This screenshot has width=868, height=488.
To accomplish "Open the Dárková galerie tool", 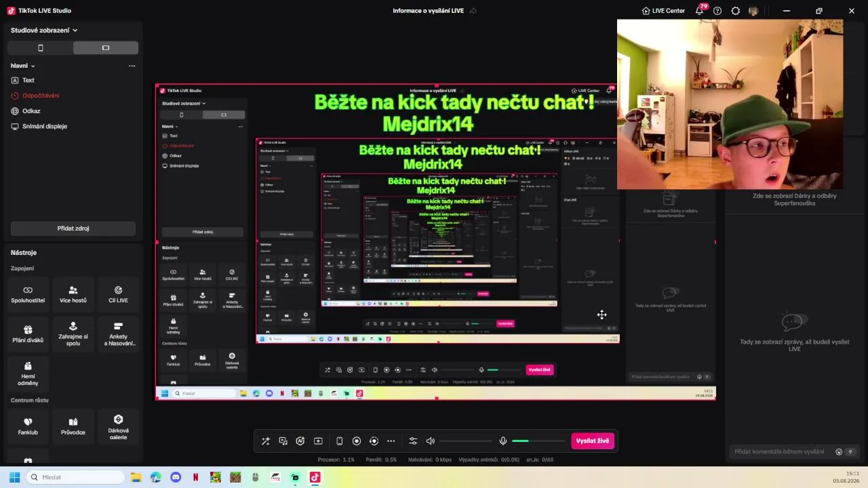I will [118, 426].
